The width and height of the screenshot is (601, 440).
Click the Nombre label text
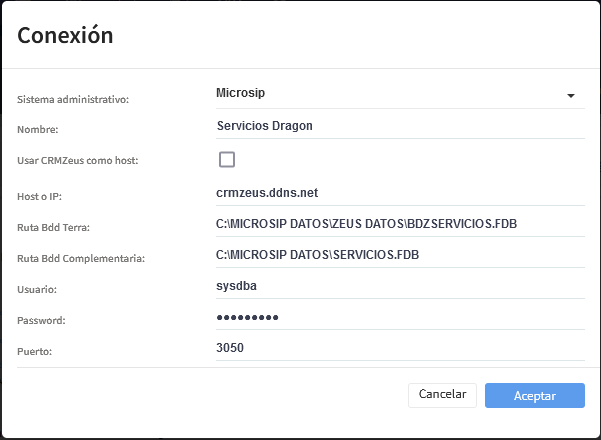[38, 130]
